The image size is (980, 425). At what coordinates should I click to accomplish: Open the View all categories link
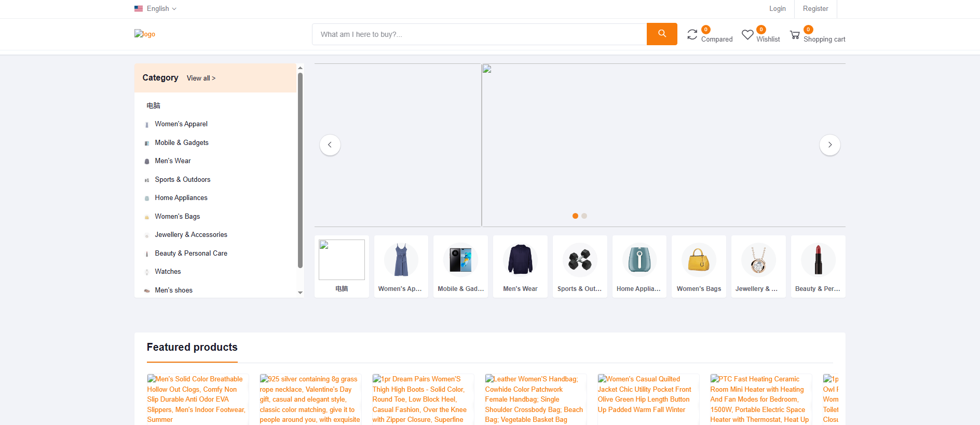point(201,78)
